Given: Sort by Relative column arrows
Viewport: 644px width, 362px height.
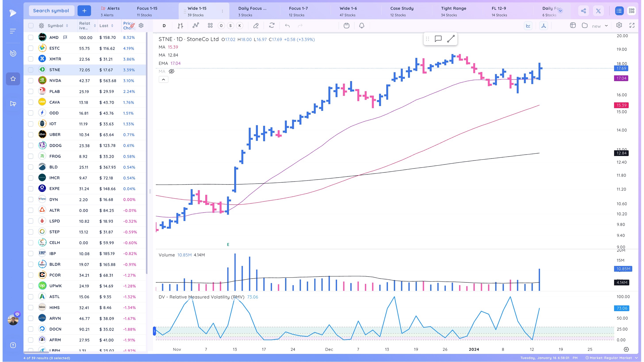Looking at the screenshot, I should pyautogui.click(x=95, y=26).
